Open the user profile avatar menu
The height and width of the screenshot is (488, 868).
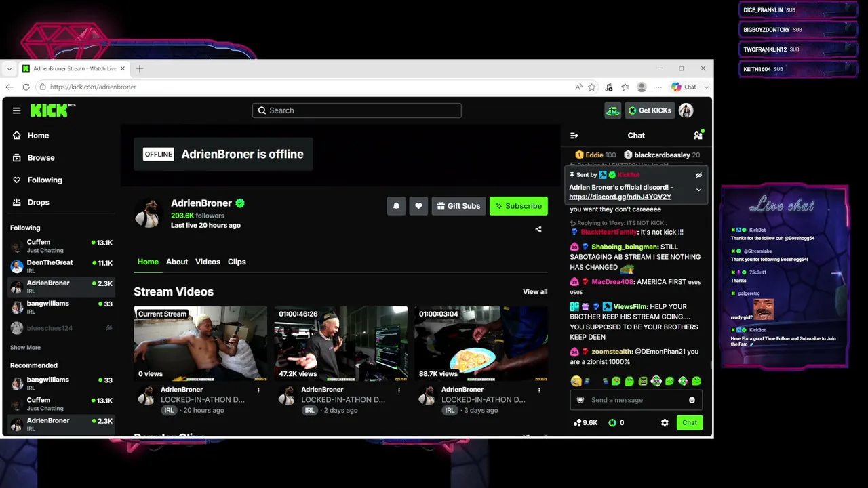coord(686,110)
